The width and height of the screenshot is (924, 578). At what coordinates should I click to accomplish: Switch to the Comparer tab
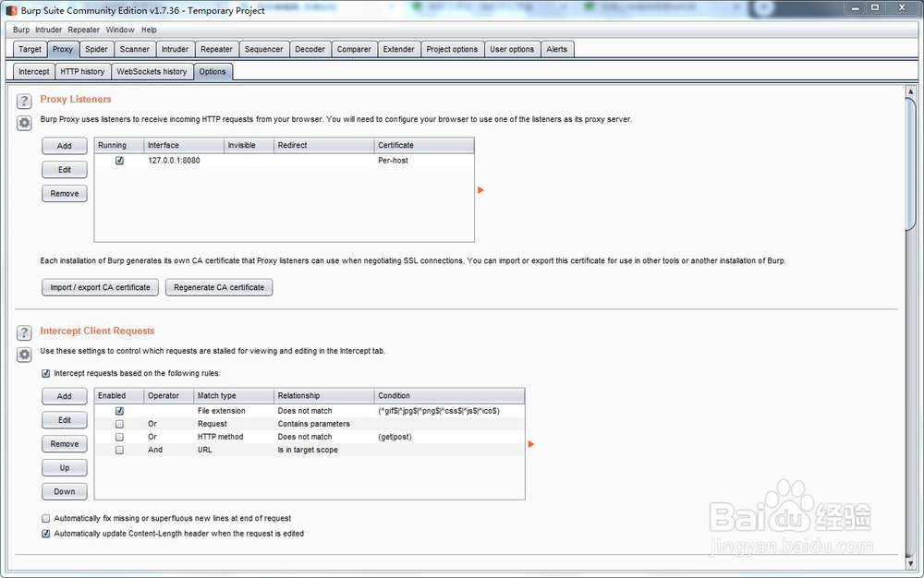(x=354, y=50)
